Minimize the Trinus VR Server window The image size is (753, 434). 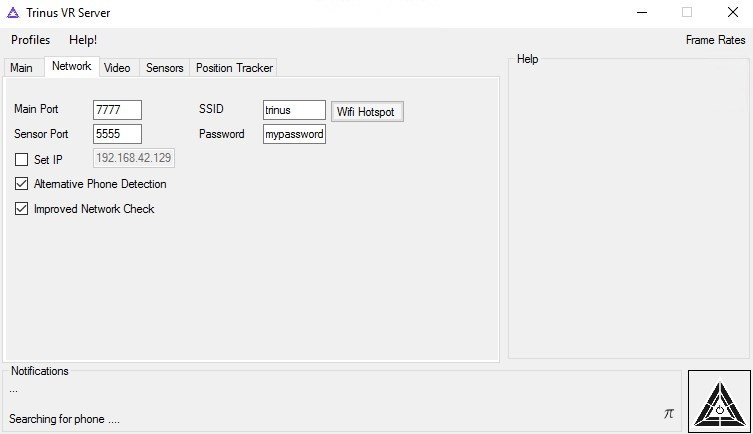(x=642, y=12)
